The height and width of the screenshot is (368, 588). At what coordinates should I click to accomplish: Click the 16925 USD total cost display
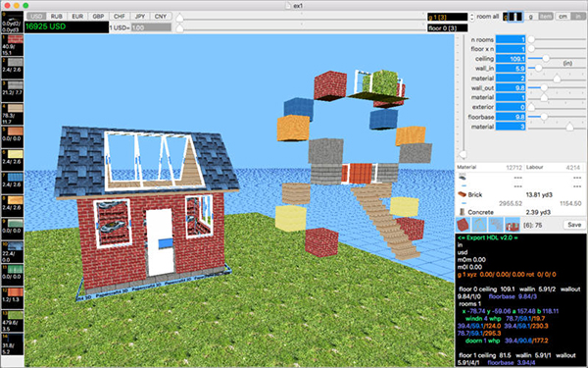pyautogui.click(x=67, y=27)
